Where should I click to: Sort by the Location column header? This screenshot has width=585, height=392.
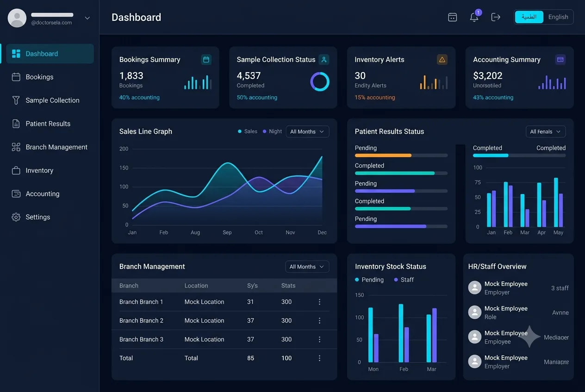click(x=196, y=286)
